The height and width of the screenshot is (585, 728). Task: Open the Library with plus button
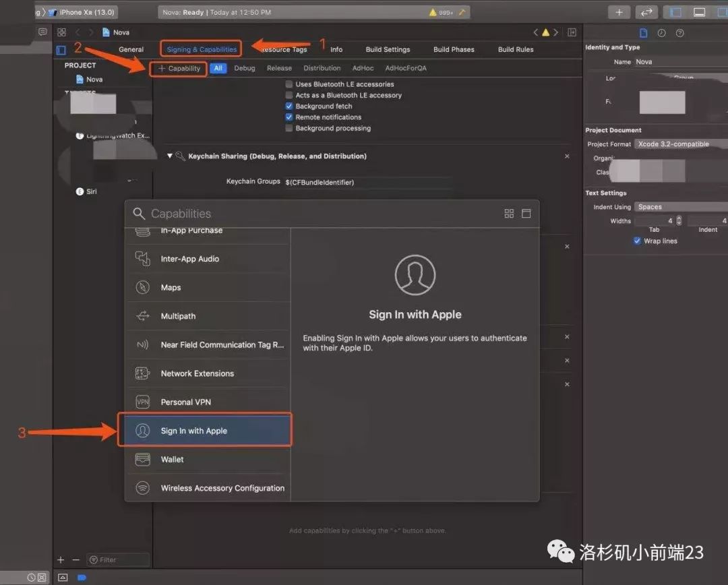(x=619, y=12)
